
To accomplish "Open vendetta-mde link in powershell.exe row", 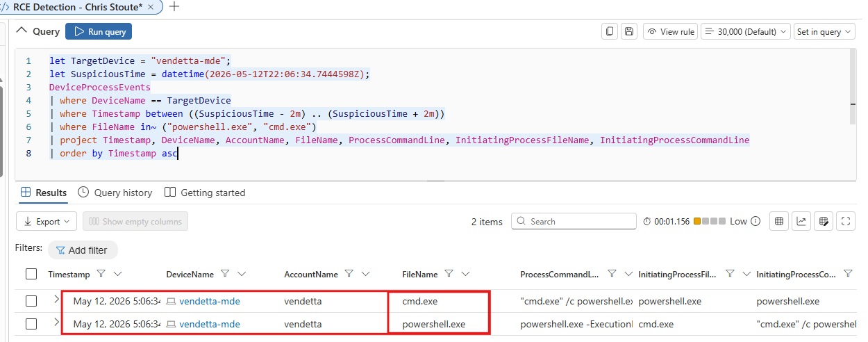I will (x=209, y=324).
